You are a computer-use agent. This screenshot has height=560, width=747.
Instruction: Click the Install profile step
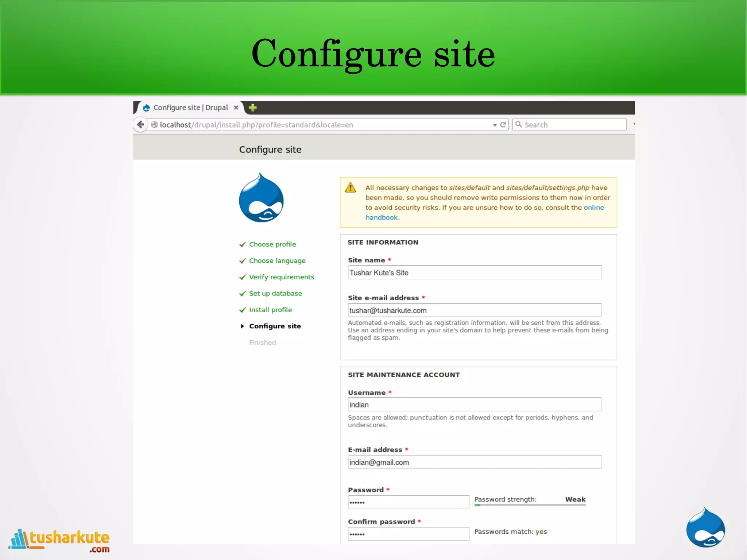[271, 310]
